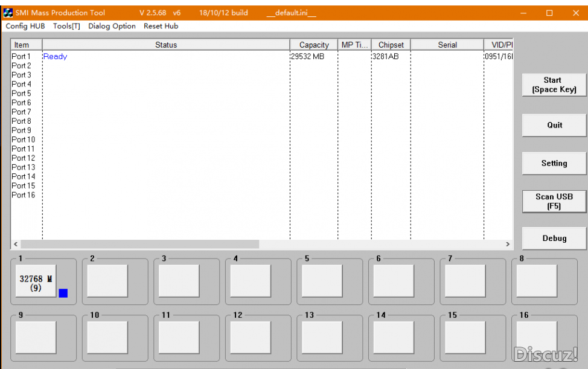Click the 0951/16 VID/PID value
Viewport: 588px width, 369px height.
point(499,56)
